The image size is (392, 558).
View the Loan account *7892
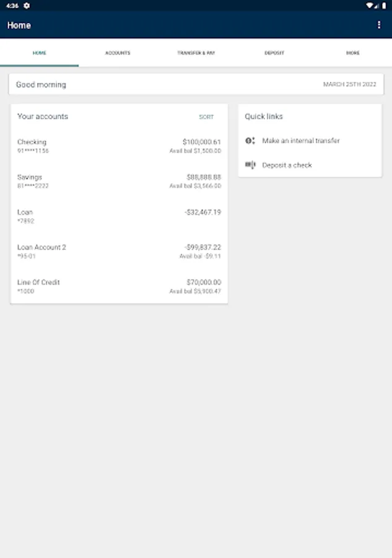[119, 216]
